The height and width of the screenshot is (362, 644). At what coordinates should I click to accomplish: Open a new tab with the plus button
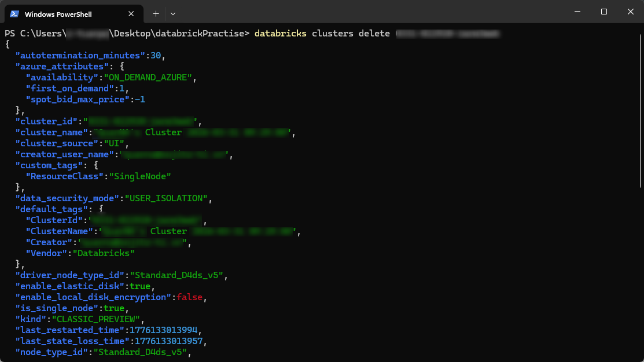click(x=156, y=13)
